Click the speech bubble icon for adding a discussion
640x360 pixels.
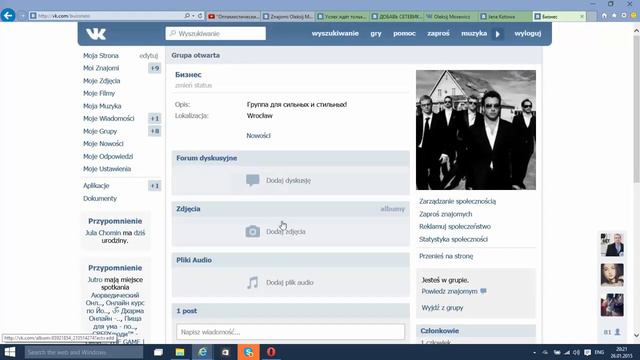(x=253, y=180)
